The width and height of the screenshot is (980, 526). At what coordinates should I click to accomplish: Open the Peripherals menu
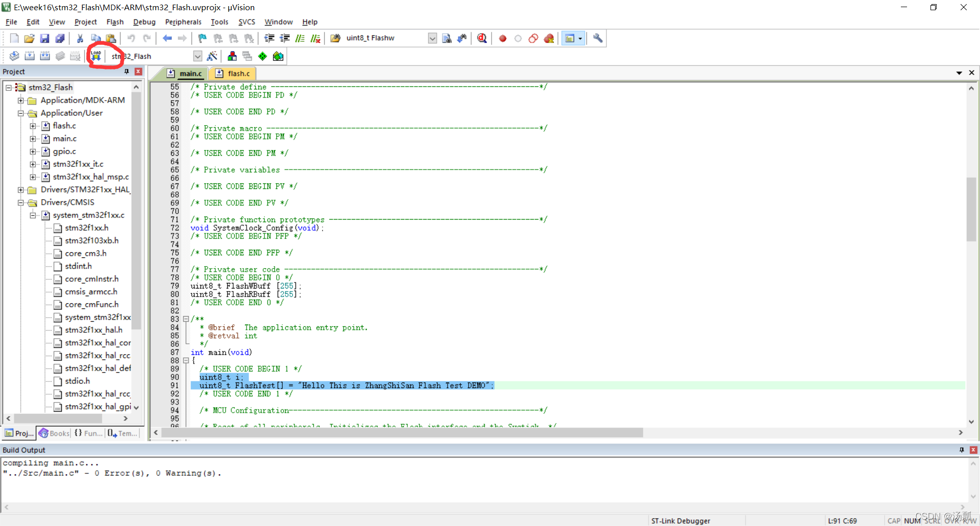[183, 22]
